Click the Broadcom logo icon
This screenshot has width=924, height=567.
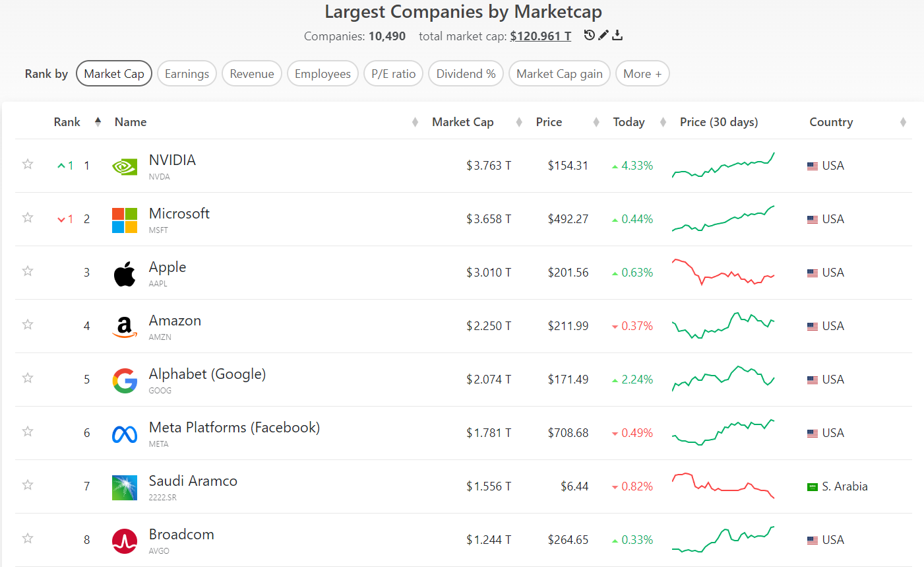tap(125, 541)
